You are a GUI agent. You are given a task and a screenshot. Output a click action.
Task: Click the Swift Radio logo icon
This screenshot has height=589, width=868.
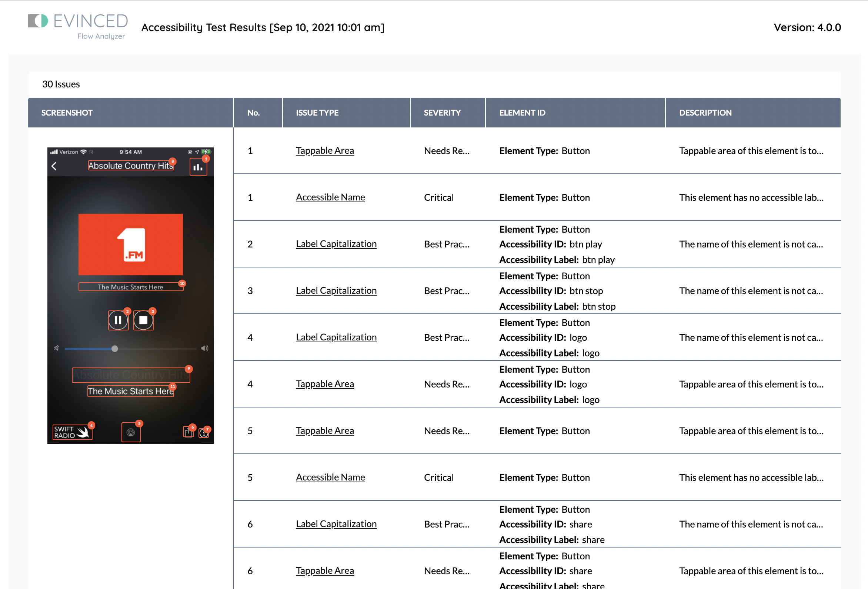72,432
